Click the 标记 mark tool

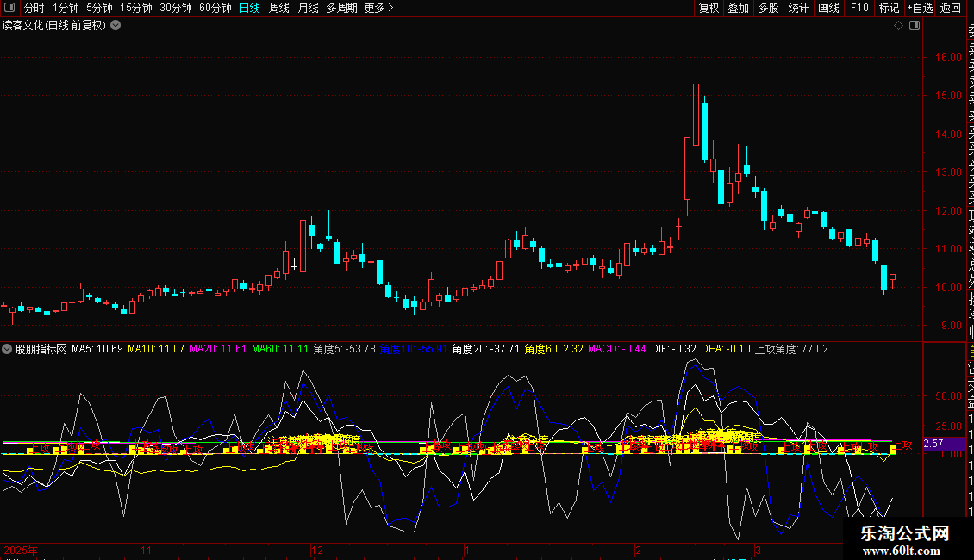pos(889,8)
